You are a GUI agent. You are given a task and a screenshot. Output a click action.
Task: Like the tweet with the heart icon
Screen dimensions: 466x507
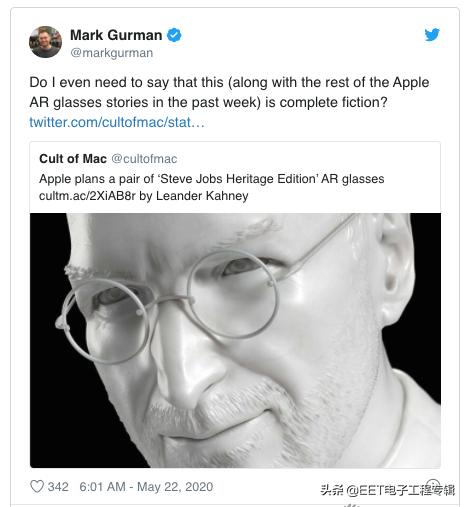(37, 486)
